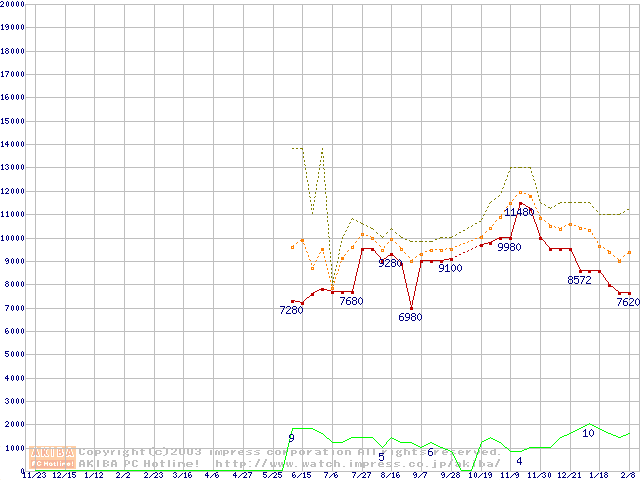Select the green line count label 9
The width and height of the screenshot is (640, 480).
pyautogui.click(x=291, y=438)
